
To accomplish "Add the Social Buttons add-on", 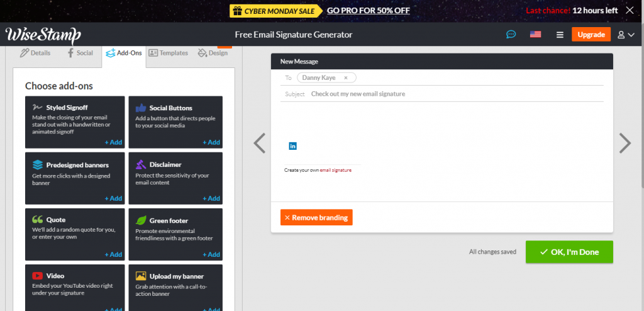I will (x=211, y=142).
